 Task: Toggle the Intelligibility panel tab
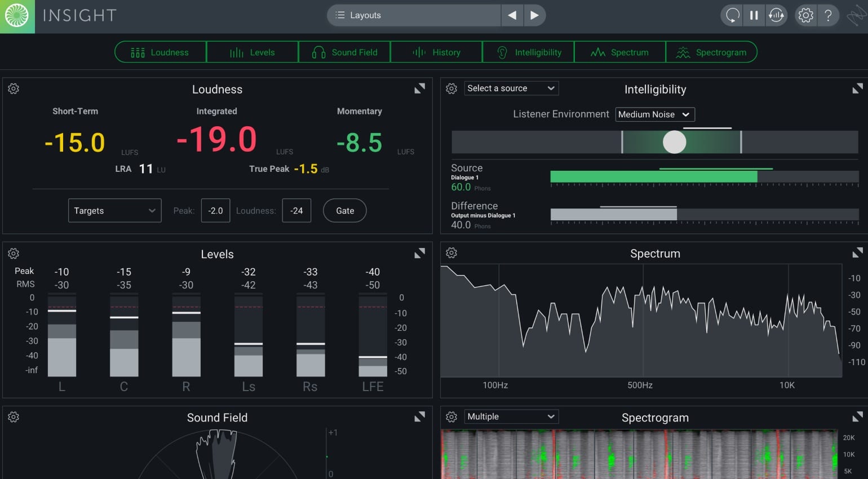[x=528, y=52]
